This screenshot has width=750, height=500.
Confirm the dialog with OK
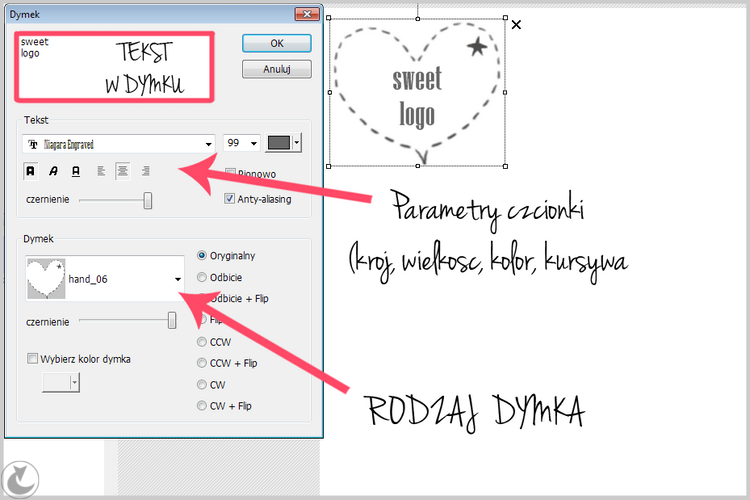277,44
